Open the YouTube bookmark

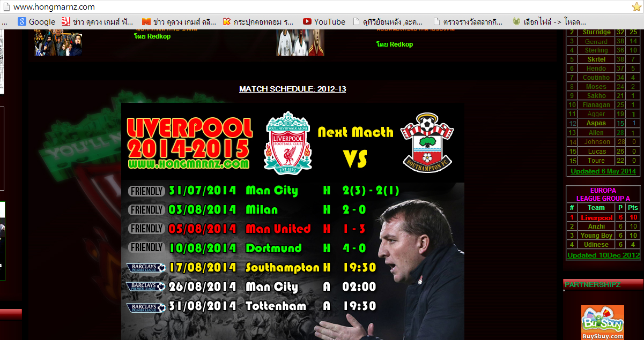pos(324,21)
